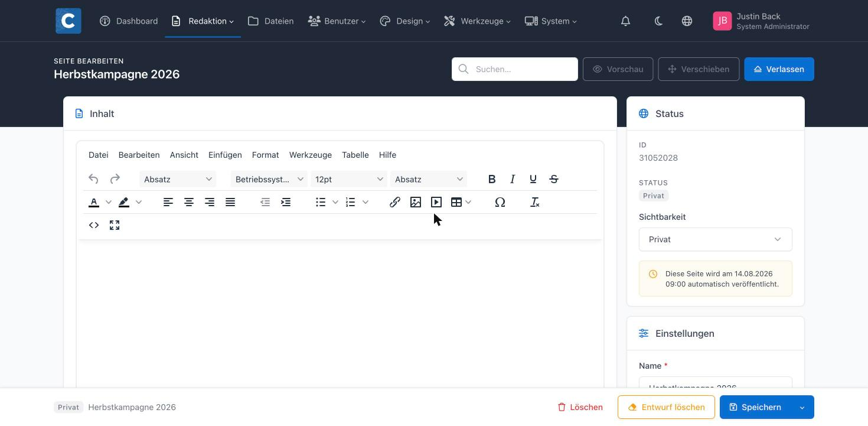Increase paragraph indent
Image resolution: width=868 pixels, height=426 pixels.
pos(286,202)
